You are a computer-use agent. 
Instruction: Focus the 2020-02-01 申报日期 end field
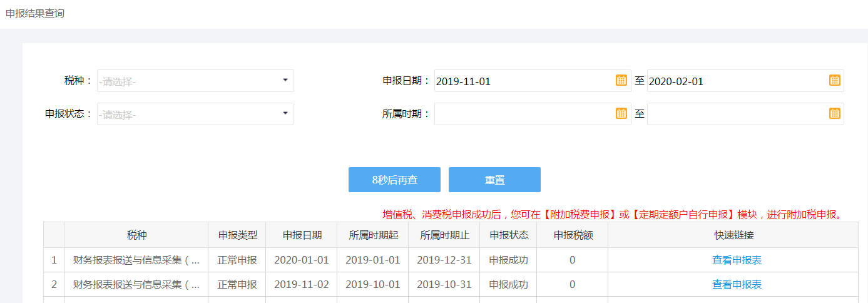tap(745, 81)
